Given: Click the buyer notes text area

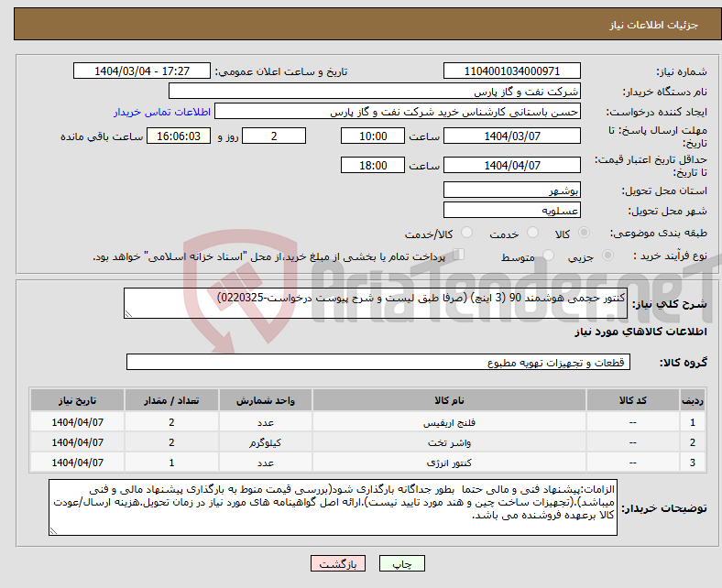Looking at the screenshot, I should (x=333, y=507).
